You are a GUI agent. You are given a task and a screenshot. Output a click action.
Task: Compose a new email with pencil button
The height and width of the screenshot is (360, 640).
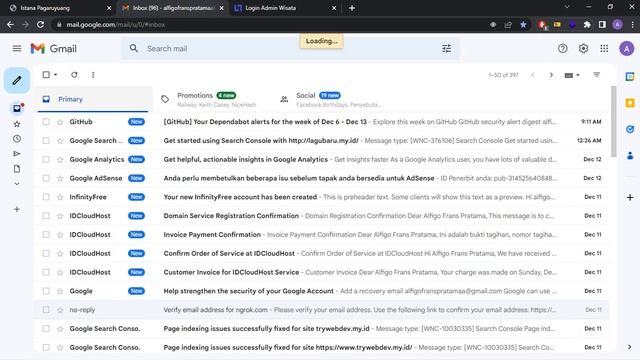17,80
